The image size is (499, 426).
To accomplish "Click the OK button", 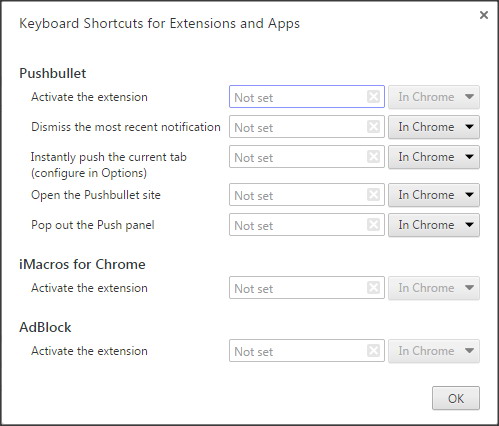I will pyautogui.click(x=456, y=398).
